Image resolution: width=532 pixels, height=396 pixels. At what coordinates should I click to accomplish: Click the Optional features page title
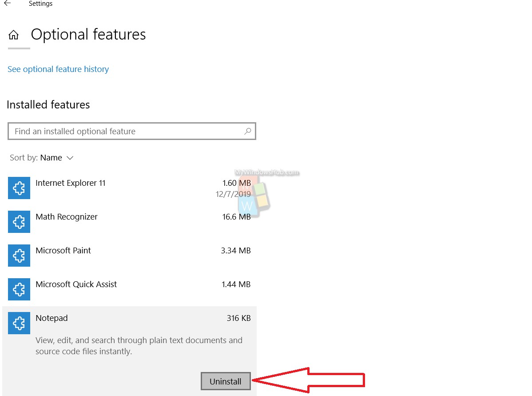[x=88, y=35]
